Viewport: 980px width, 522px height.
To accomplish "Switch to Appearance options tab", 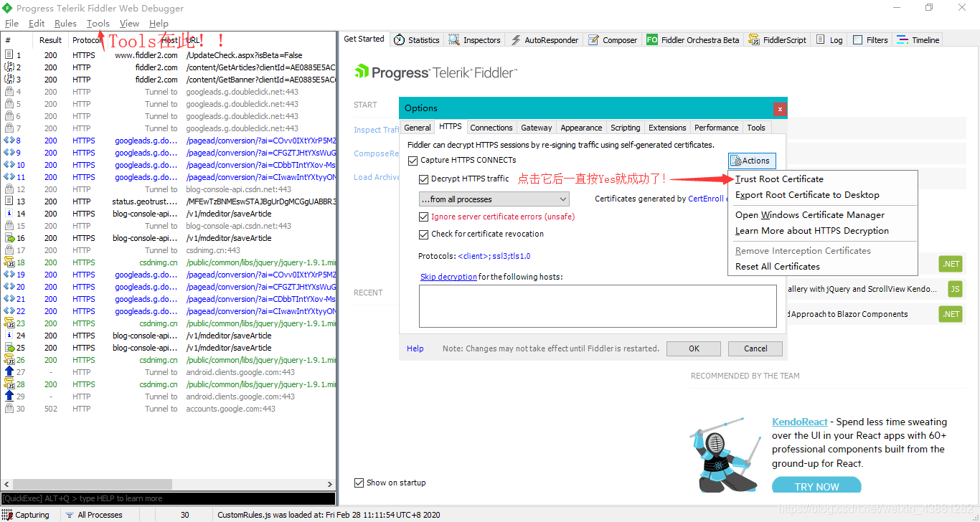I will [x=581, y=128].
